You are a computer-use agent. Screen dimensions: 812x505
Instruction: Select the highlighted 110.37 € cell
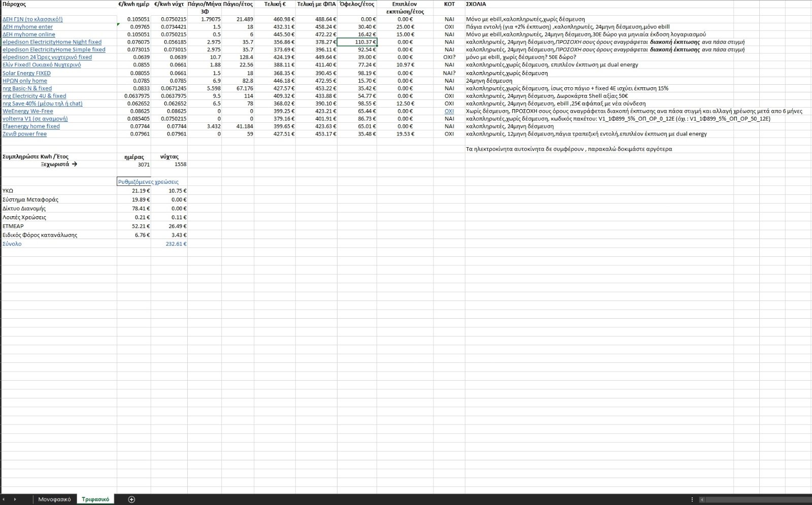pos(357,42)
